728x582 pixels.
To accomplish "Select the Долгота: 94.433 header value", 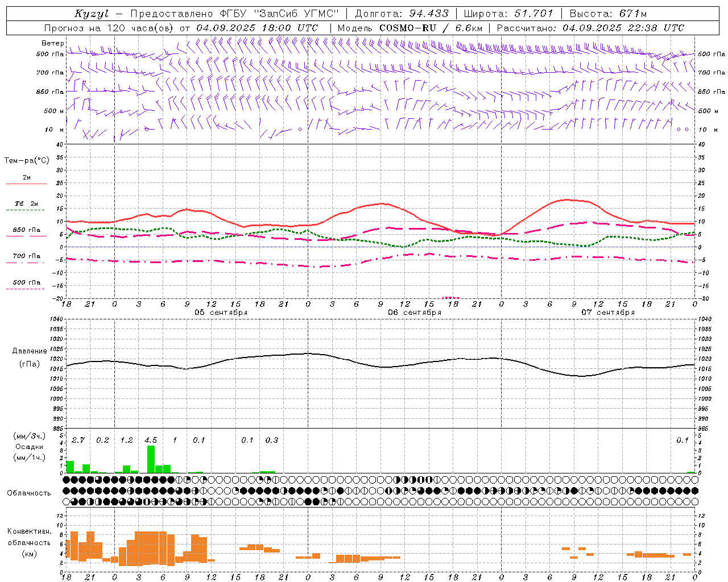I will click(x=402, y=14).
